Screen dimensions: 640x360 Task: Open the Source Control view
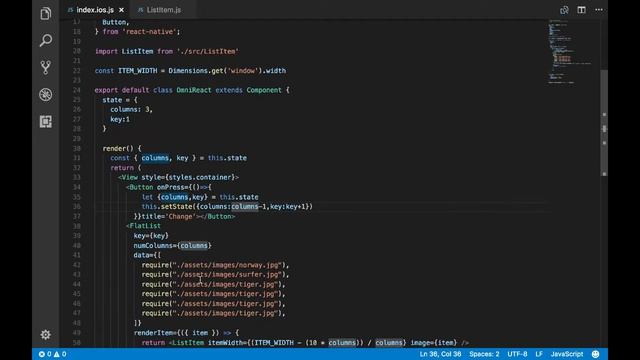[x=46, y=67]
